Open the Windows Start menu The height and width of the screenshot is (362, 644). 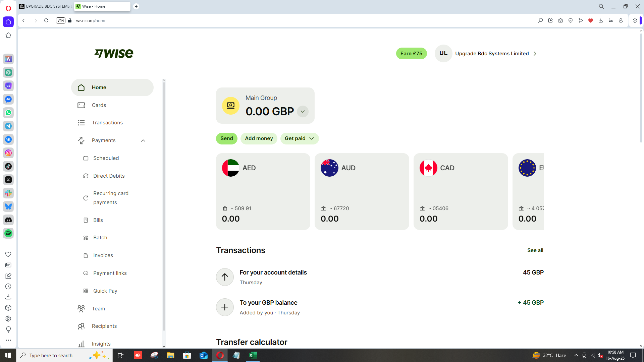[x=8, y=355]
